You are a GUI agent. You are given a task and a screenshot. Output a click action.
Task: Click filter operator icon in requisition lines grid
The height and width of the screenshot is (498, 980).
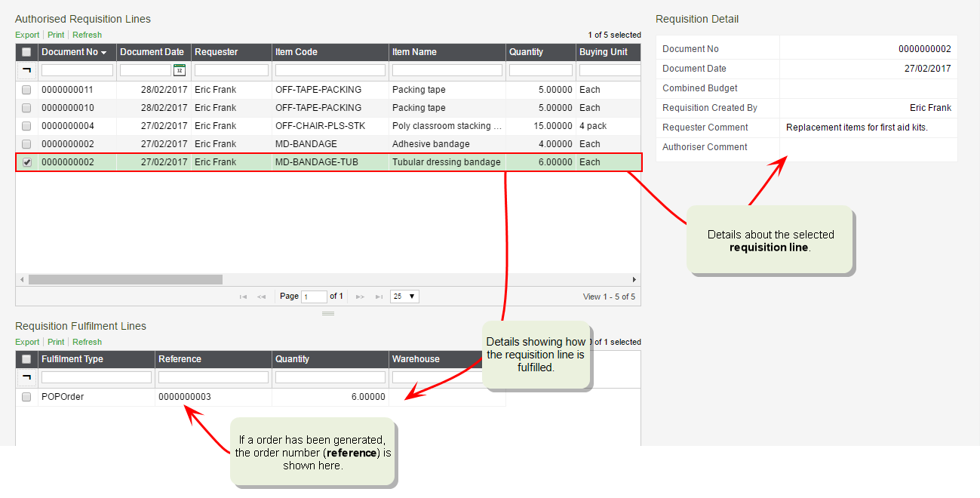[x=26, y=70]
